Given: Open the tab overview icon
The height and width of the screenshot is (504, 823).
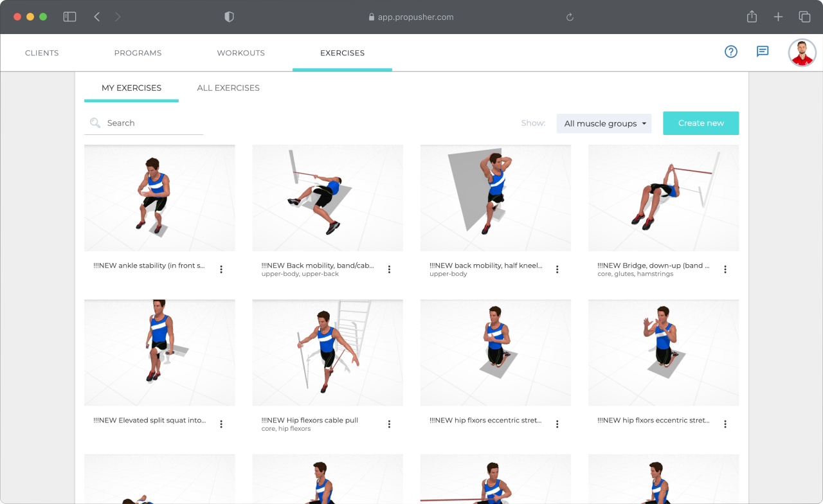Looking at the screenshot, I should 804,17.
